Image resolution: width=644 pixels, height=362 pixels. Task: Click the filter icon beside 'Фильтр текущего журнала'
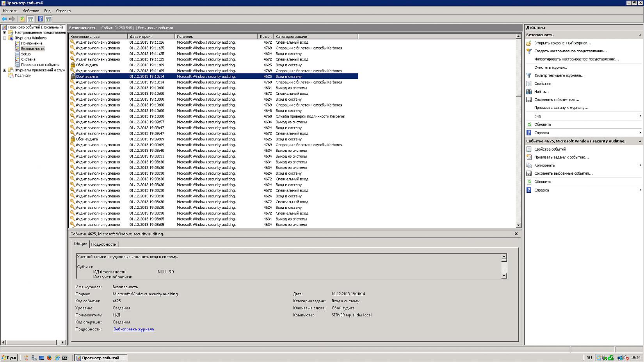click(x=529, y=75)
